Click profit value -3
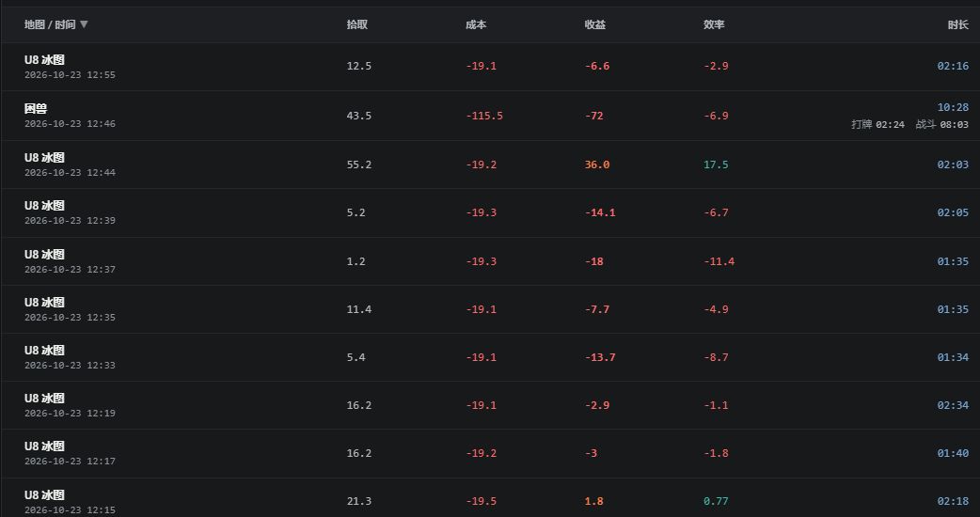Screen dimensions: 980x517 pos(592,453)
